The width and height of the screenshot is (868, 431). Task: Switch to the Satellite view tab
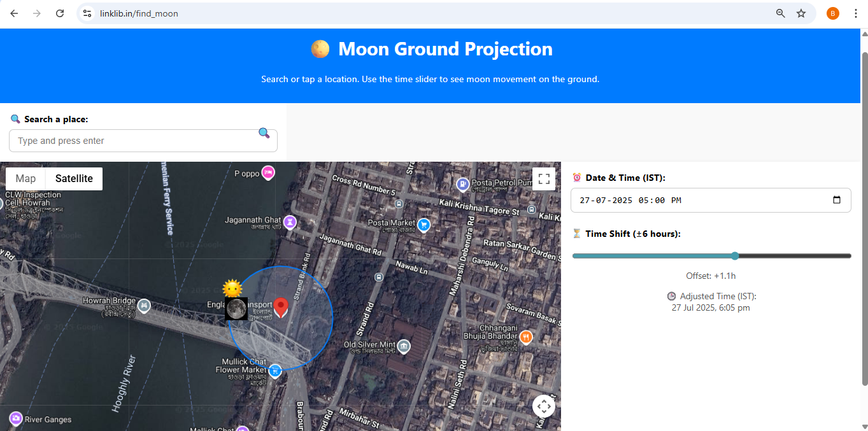coord(74,179)
